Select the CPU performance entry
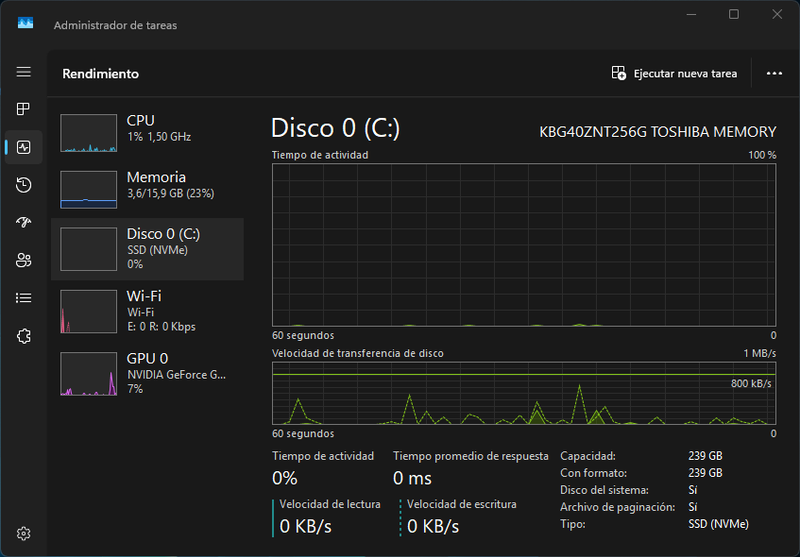Viewport: 800px width, 557px height. [x=147, y=133]
